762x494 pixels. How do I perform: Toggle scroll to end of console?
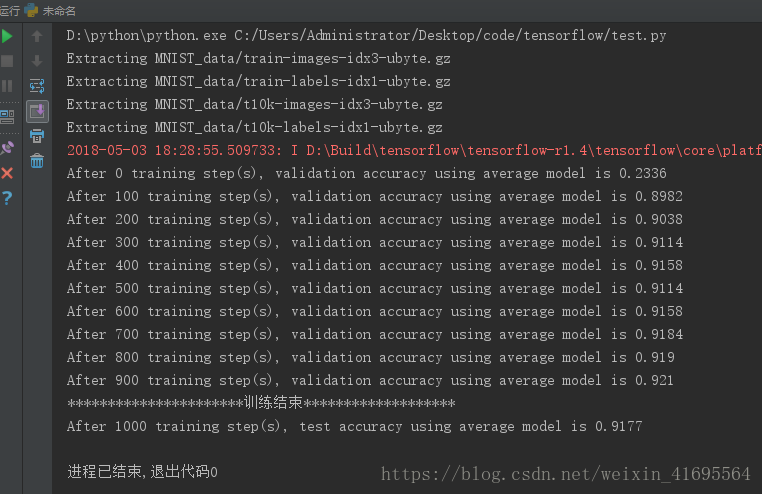tap(37, 112)
